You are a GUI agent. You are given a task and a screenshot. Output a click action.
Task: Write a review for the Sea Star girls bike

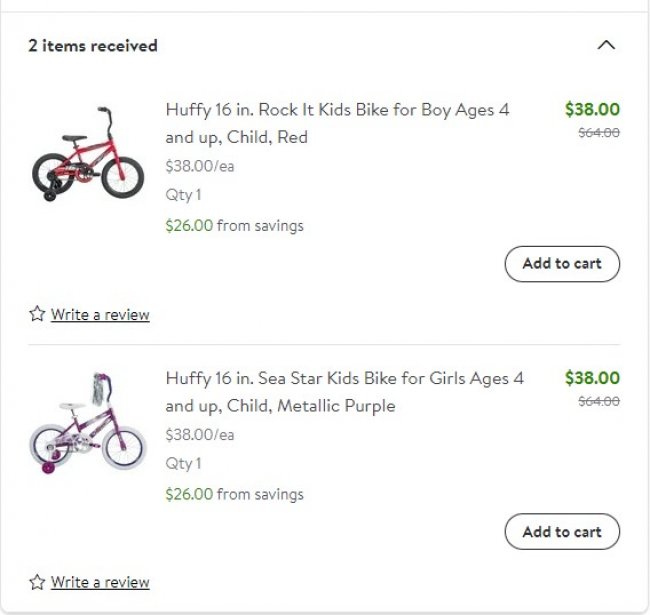point(100,583)
